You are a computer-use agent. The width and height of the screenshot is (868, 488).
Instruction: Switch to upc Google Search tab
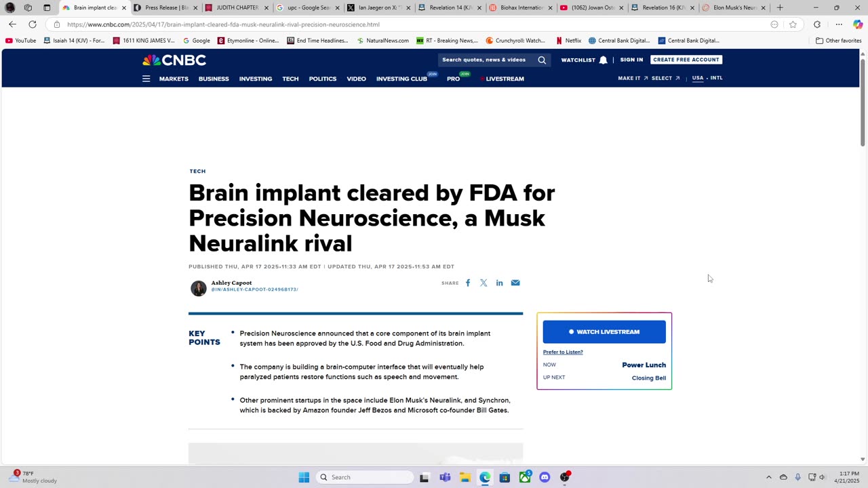(x=309, y=7)
